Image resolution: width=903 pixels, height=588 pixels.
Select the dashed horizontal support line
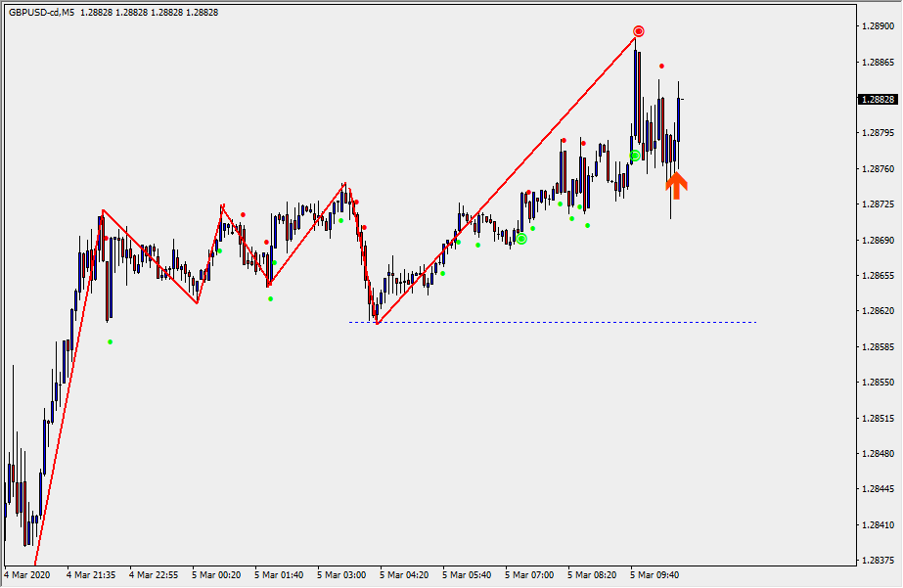point(587,322)
